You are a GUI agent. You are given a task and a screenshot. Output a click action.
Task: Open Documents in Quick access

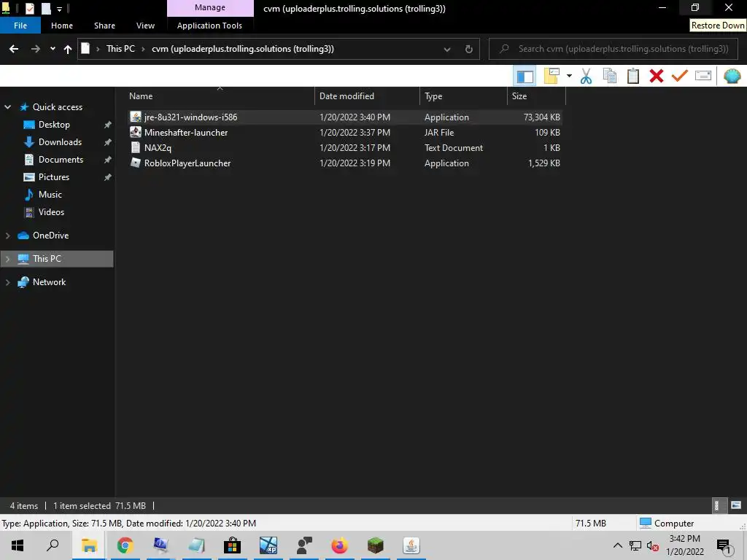(x=61, y=160)
